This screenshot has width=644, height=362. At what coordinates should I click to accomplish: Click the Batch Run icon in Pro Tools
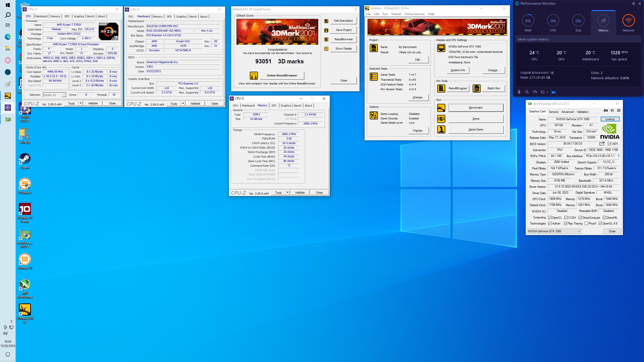coord(477,88)
